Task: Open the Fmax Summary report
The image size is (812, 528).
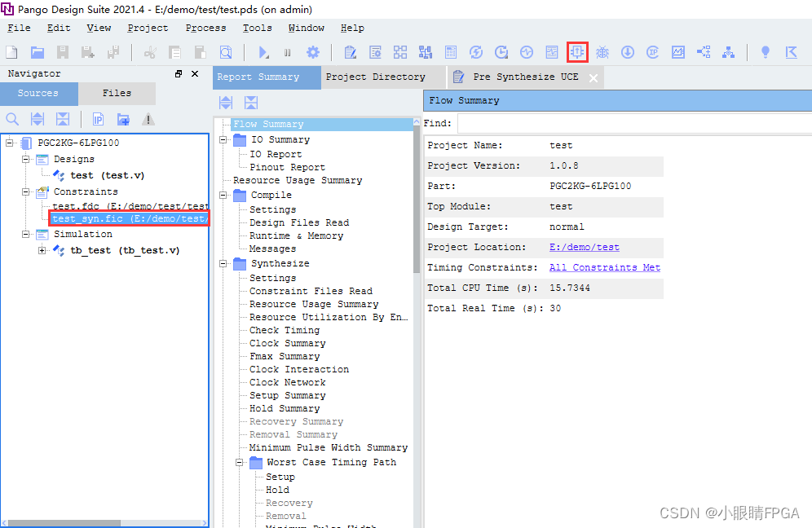Action: (x=285, y=357)
